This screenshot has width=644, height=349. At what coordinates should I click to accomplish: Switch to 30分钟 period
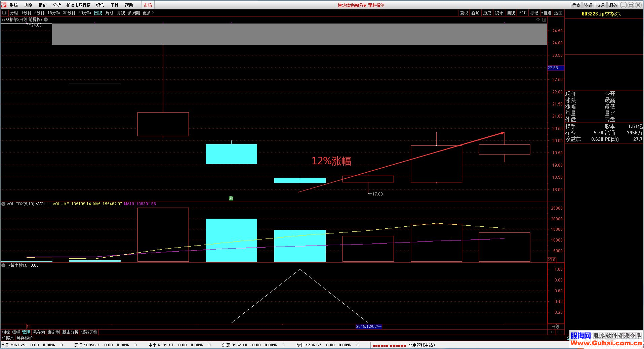point(69,13)
